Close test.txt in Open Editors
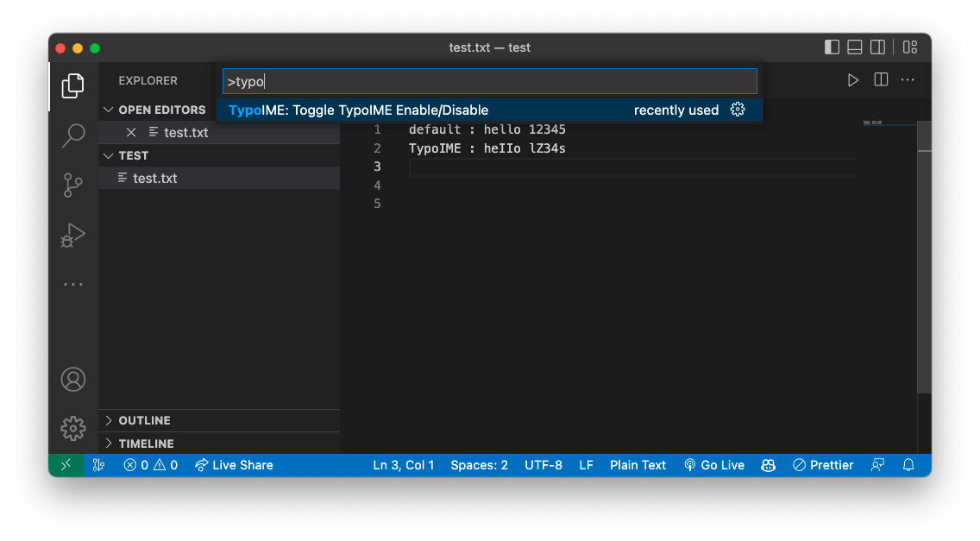Viewport: 980px width, 541px height. (x=130, y=133)
